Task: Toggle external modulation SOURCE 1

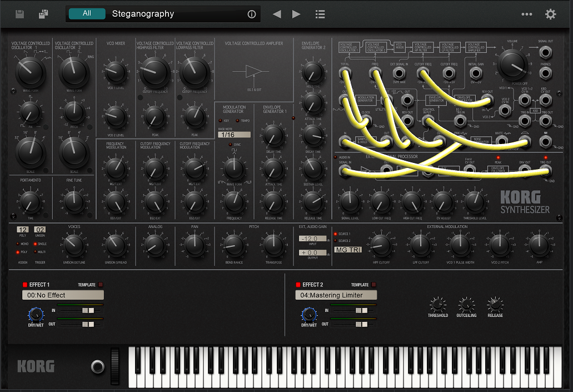Action: (336, 234)
